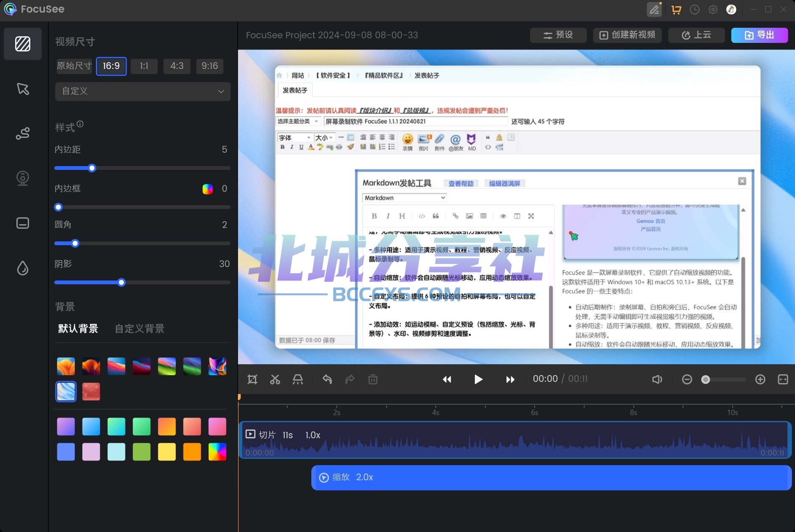Open the 预设 presets menu
This screenshot has height=532, width=795.
(x=558, y=35)
